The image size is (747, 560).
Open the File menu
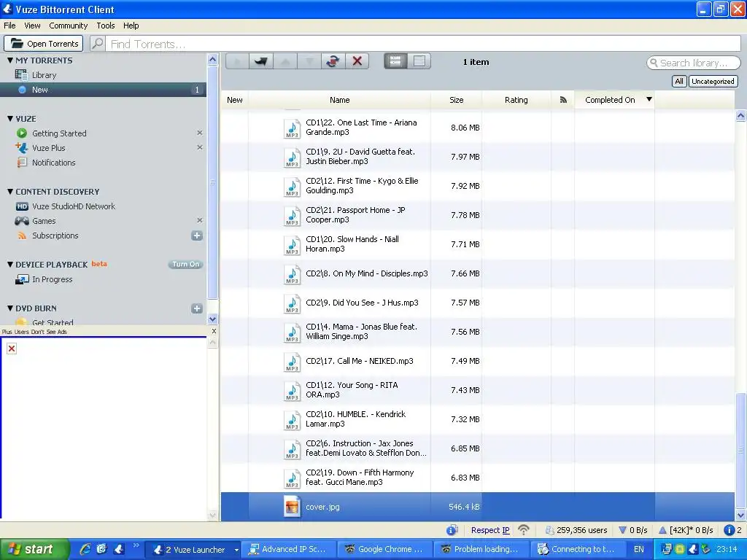pyautogui.click(x=9, y=26)
